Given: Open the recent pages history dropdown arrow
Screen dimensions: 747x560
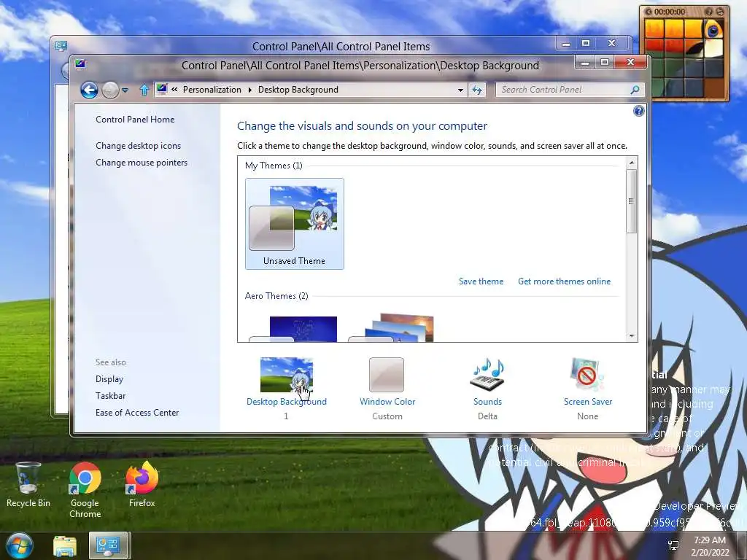Looking at the screenshot, I should pyautogui.click(x=125, y=90).
